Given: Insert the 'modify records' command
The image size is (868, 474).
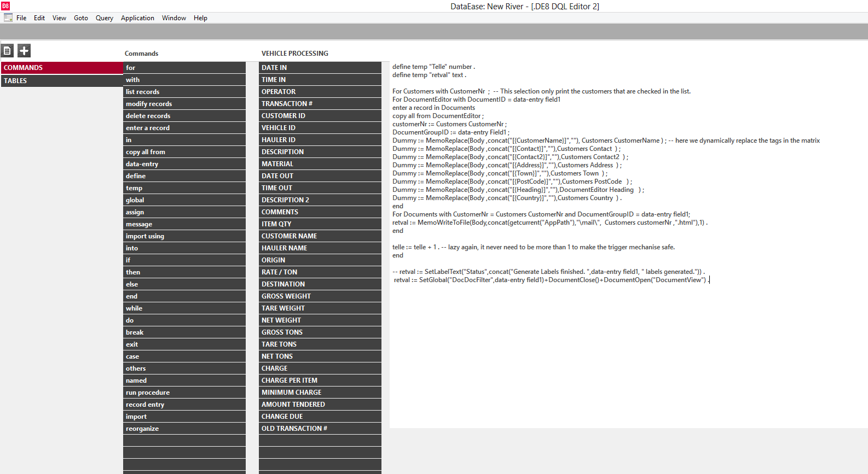Looking at the screenshot, I should pos(184,104).
